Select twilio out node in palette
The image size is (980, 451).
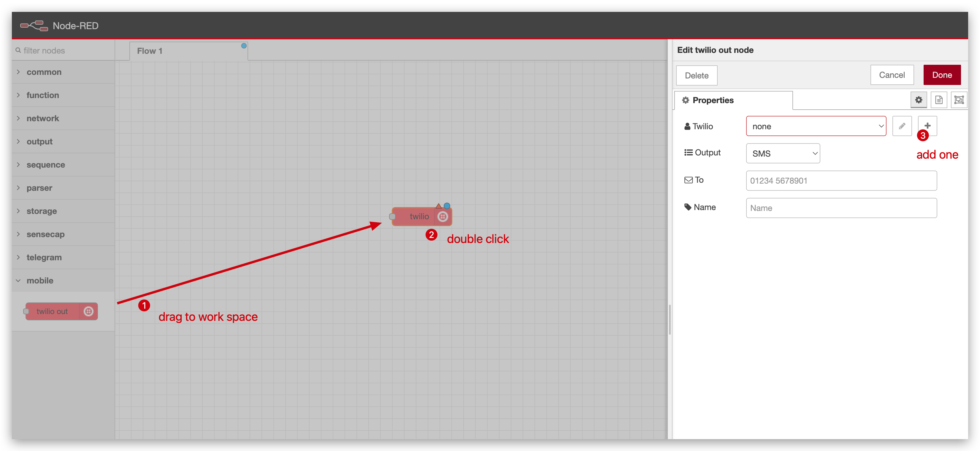click(x=61, y=311)
